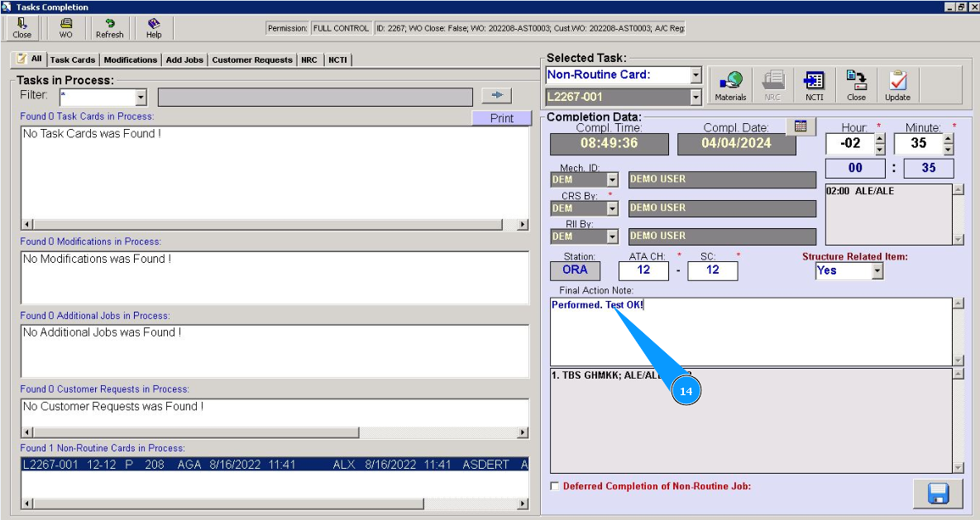Toggle Deferred Completion of Non-Routine Job checkbox

(x=555, y=486)
